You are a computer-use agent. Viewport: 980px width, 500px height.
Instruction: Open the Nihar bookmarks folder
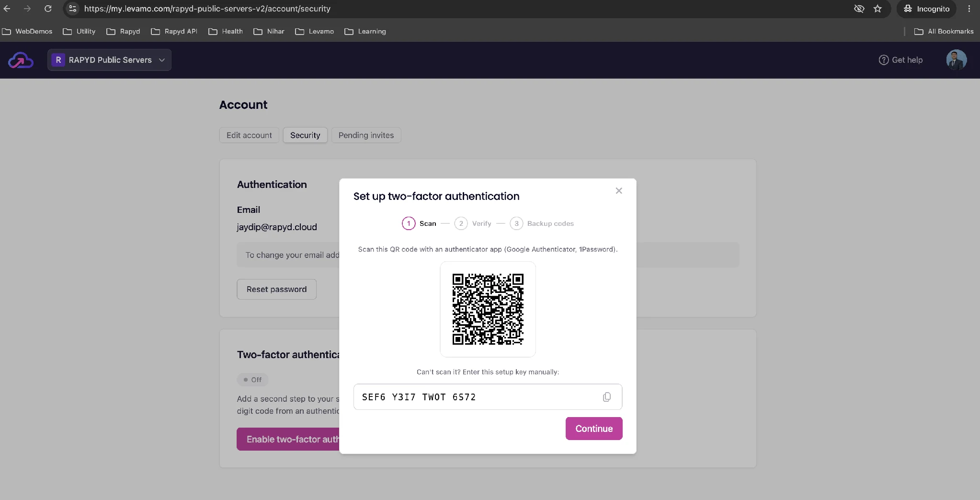click(269, 31)
